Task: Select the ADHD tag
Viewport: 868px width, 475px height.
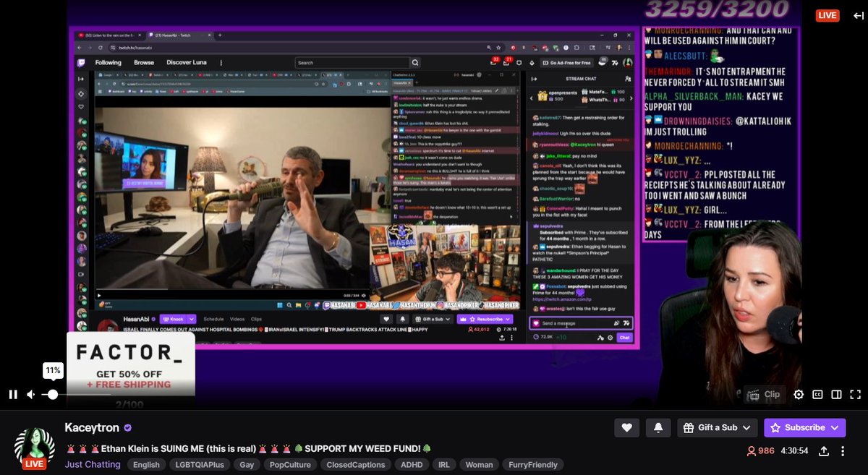Action: (x=413, y=465)
